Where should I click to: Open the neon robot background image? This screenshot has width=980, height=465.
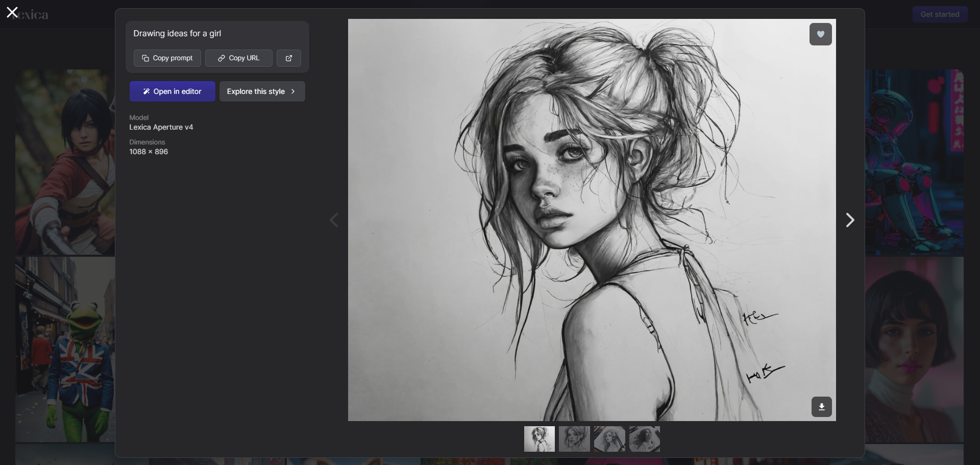click(914, 162)
